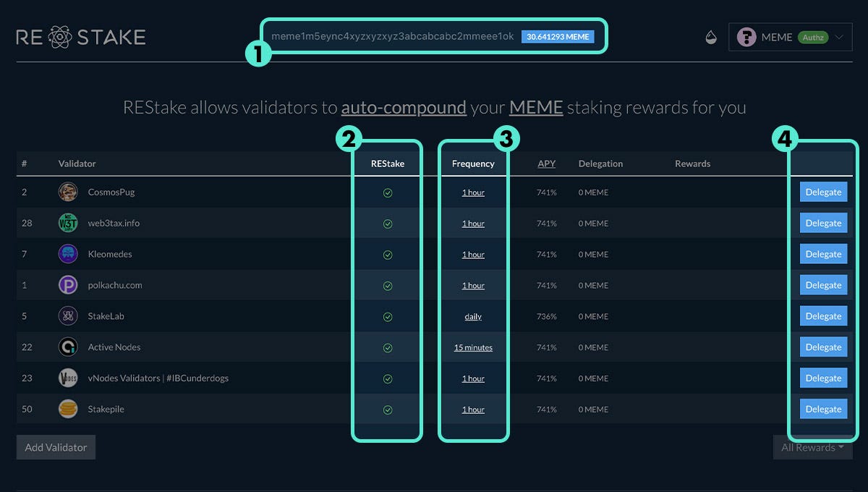Open Active Nodes 15 minutes frequency link
Screen dimensions: 868x492
(473, 348)
